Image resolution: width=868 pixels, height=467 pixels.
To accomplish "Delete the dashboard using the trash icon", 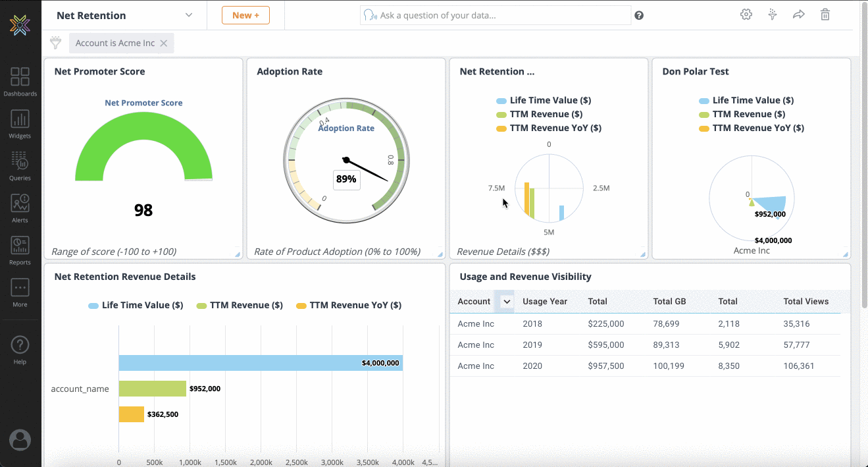I will tap(825, 14).
